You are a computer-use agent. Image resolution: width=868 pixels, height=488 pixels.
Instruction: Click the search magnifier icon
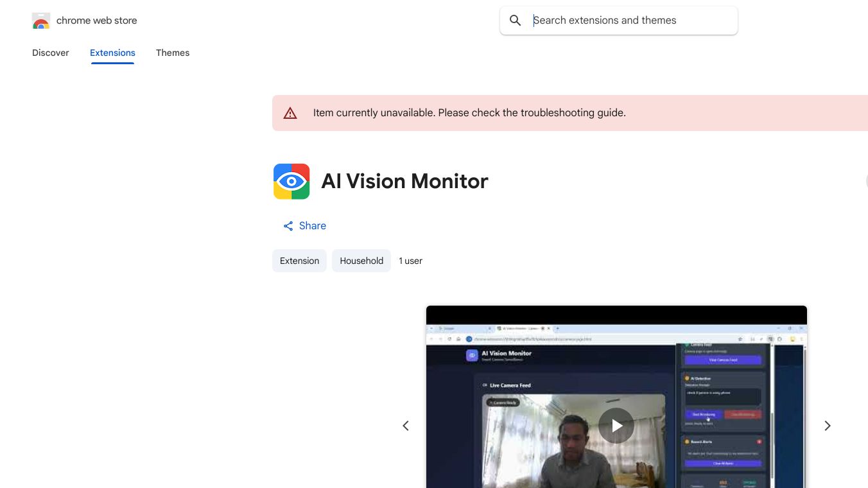click(x=515, y=21)
